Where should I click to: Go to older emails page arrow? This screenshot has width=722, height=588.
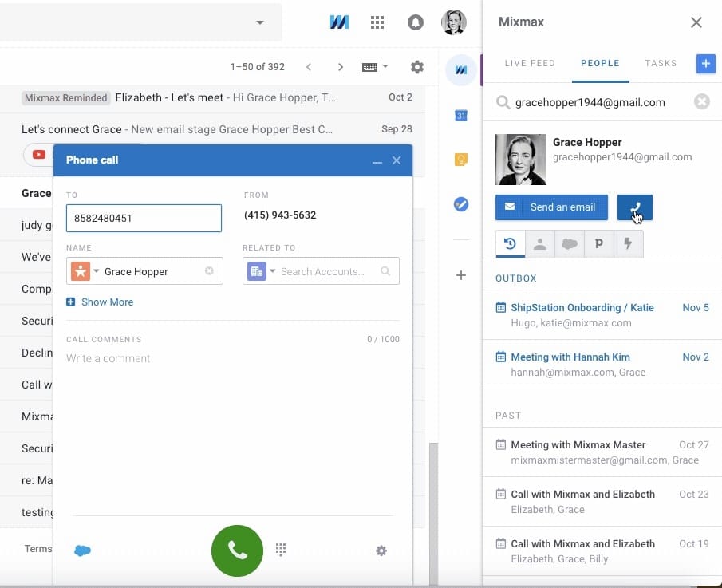coord(341,67)
